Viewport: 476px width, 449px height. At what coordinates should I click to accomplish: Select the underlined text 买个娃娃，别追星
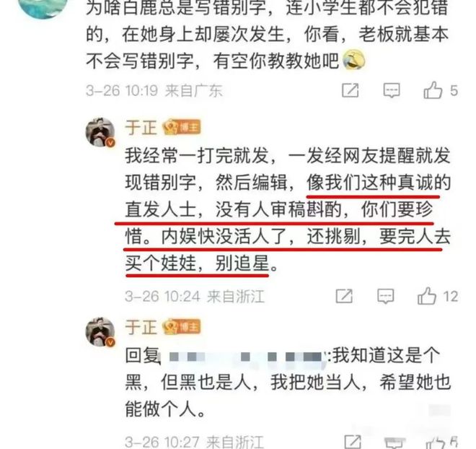[198, 263]
